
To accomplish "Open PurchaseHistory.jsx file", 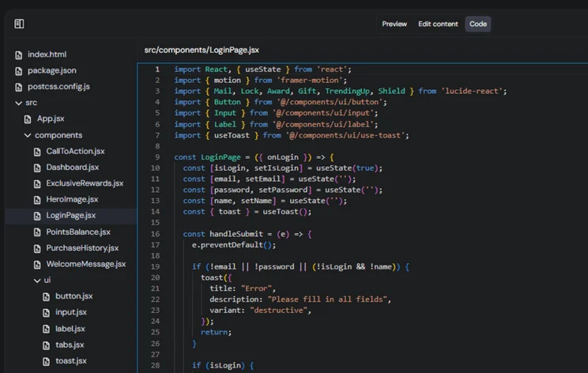I will (x=82, y=248).
